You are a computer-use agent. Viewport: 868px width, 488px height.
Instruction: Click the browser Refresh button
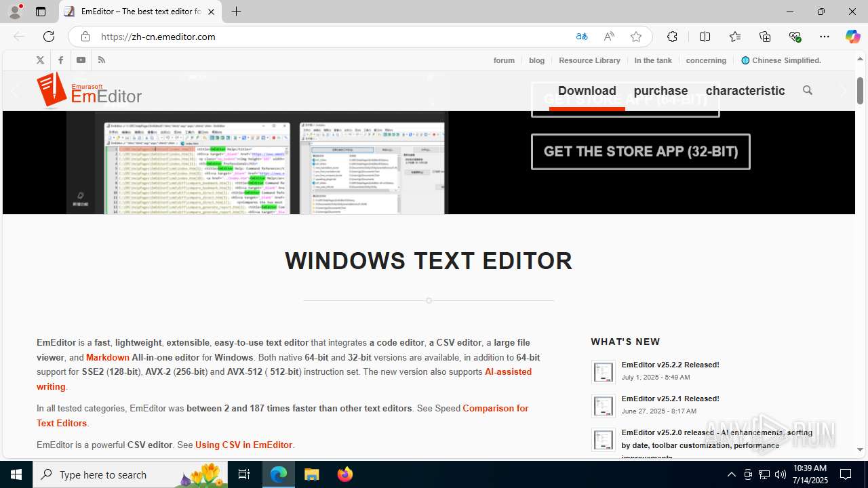[x=49, y=37]
